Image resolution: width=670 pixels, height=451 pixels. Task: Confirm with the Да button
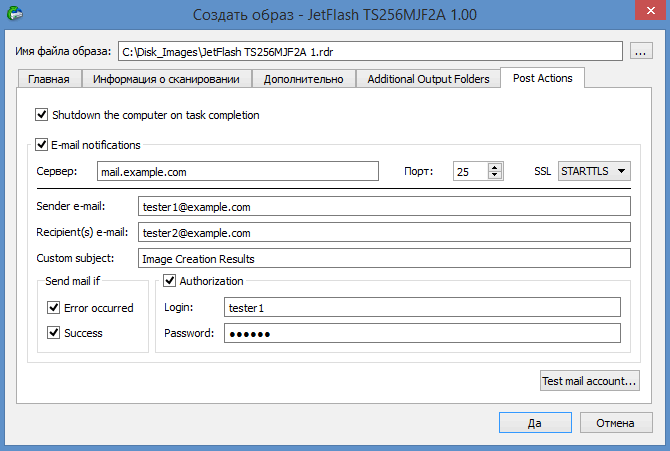535,423
